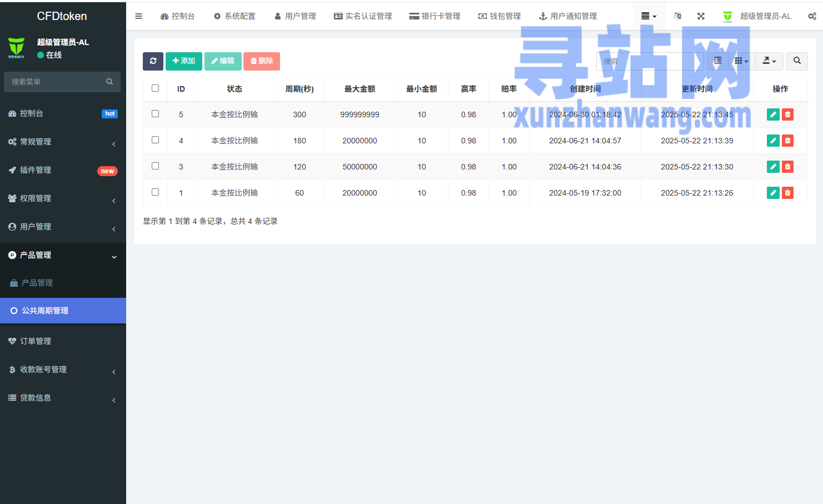823x504 pixels.
Task: Open the settings gears icon at top right
Action: (x=812, y=16)
